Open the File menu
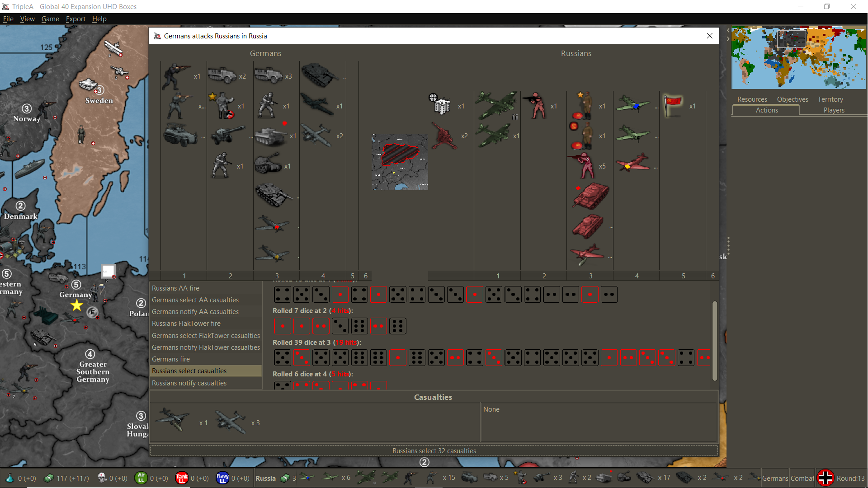 click(8, 19)
